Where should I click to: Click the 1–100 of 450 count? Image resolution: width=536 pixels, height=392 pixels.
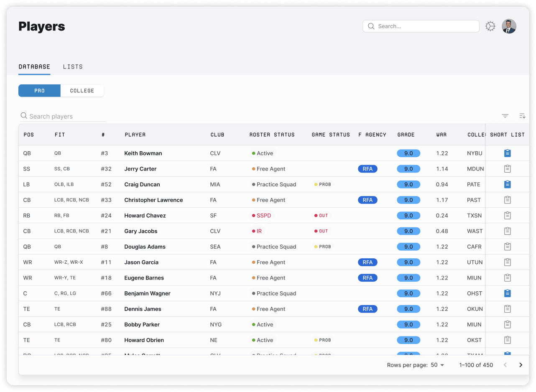click(476, 365)
